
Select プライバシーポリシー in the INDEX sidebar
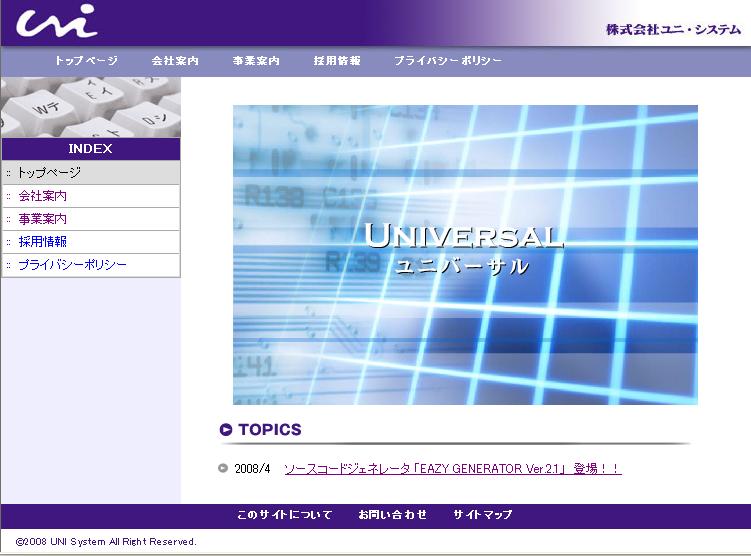[x=91, y=265]
